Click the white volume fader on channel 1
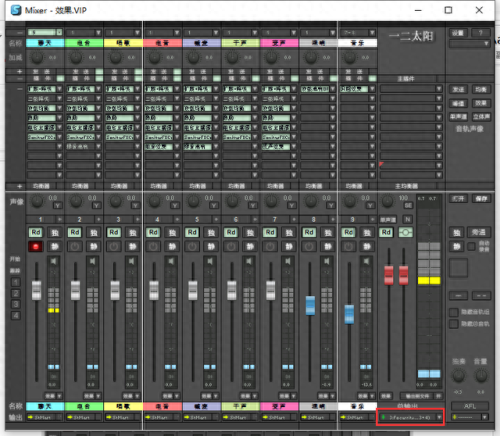The width and height of the screenshot is (500, 436). pyautogui.click(x=36, y=291)
